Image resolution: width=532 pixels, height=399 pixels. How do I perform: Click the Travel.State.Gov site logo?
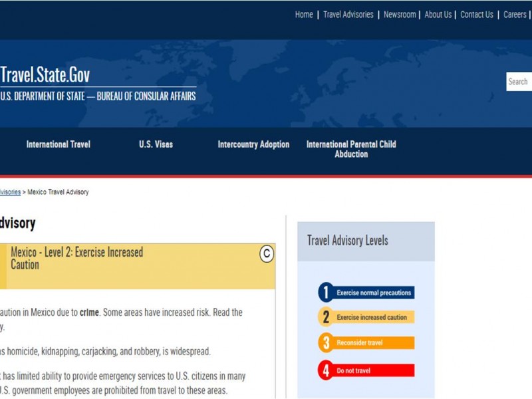[x=45, y=74]
